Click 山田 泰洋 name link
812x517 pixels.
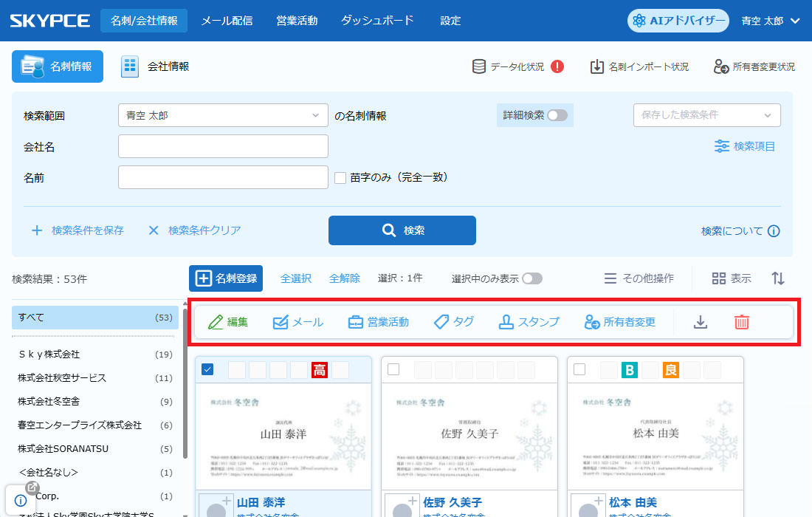click(x=261, y=502)
